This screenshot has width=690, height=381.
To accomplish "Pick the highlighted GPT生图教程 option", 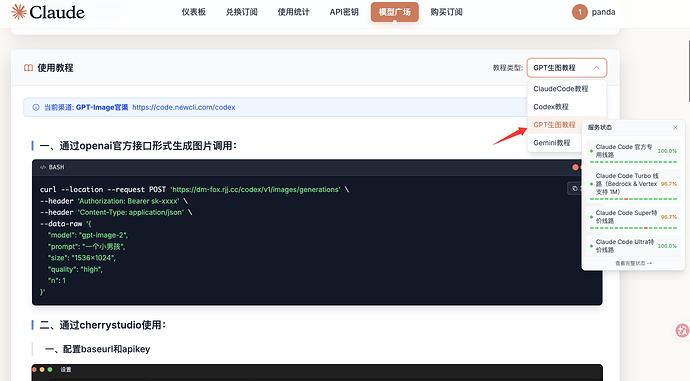I will coord(554,125).
